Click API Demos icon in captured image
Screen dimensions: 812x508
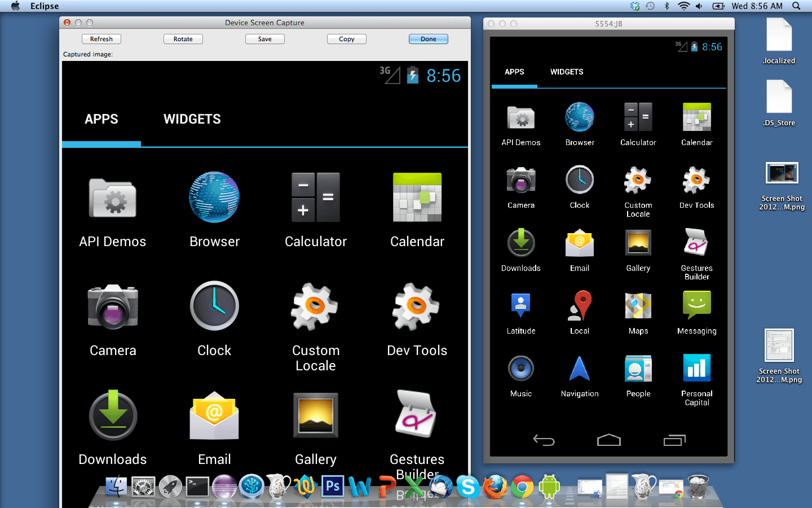point(113,199)
